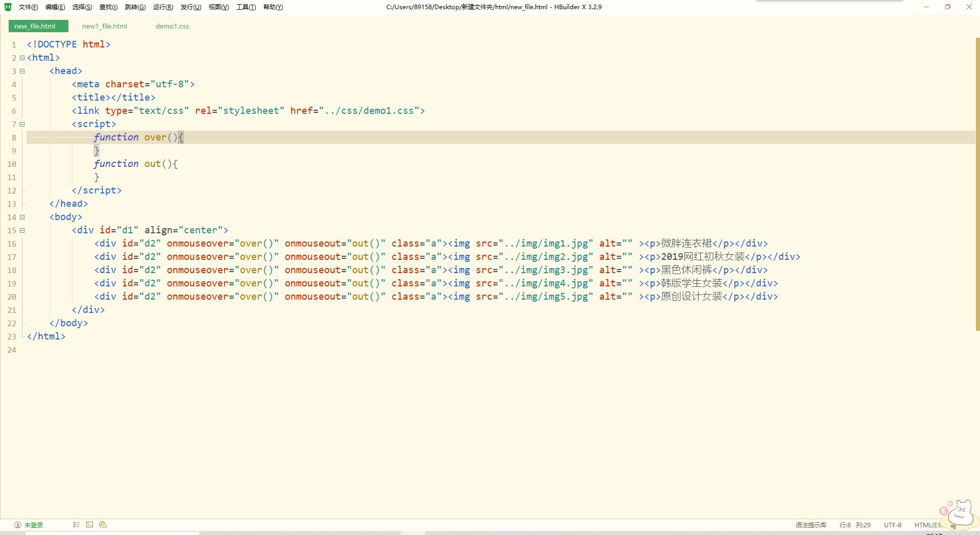Viewport: 980px width, 535px height.
Task: Open the document outline list icon
Action: pos(76,525)
